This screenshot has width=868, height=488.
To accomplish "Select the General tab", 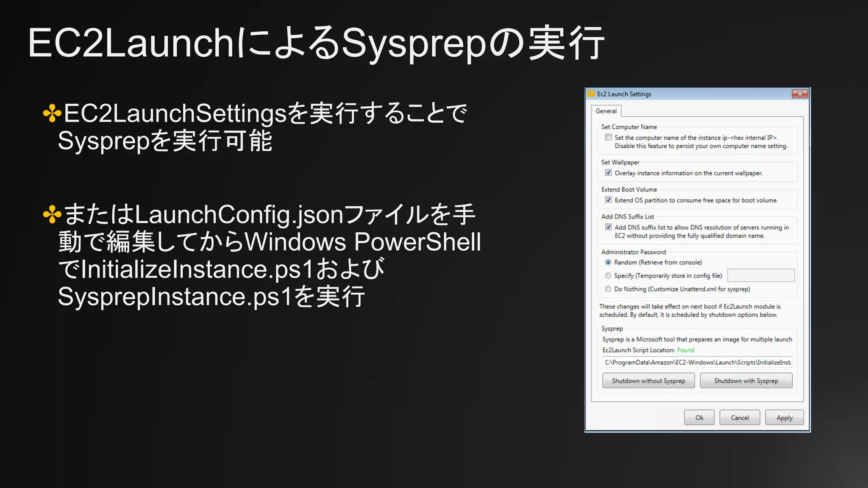I will pos(606,111).
